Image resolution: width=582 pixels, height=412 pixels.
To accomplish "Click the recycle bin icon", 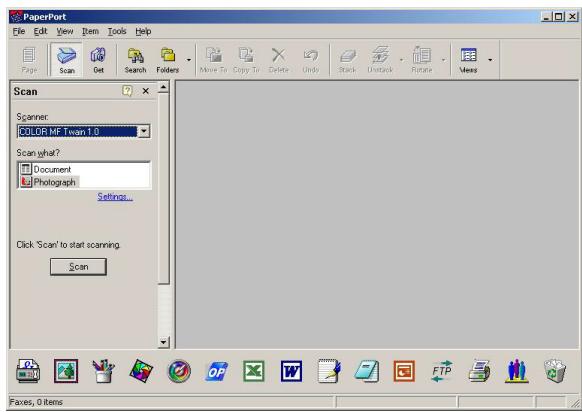I will (555, 371).
